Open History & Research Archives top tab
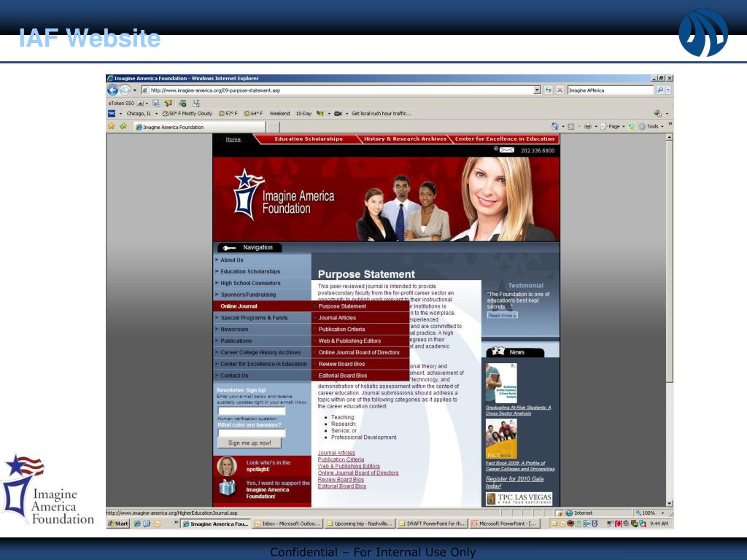The width and height of the screenshot is (747, 560). click(x=405, y=139)
